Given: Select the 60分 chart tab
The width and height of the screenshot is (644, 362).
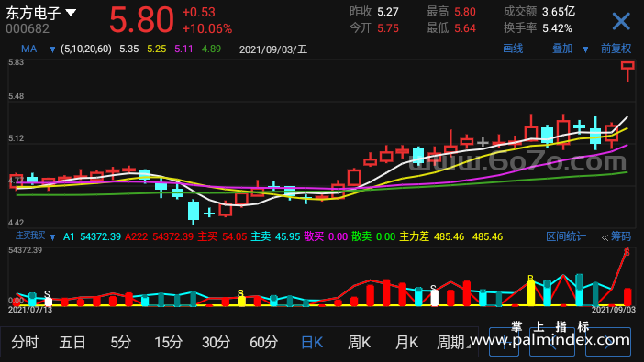Looking at the screenshot, I should coord(264,342).
